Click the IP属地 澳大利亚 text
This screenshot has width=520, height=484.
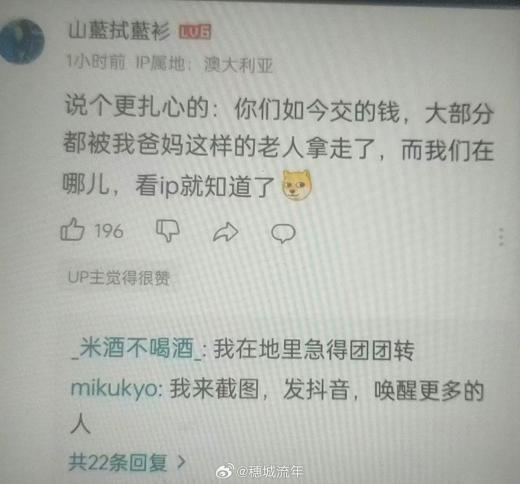(204, 64)
